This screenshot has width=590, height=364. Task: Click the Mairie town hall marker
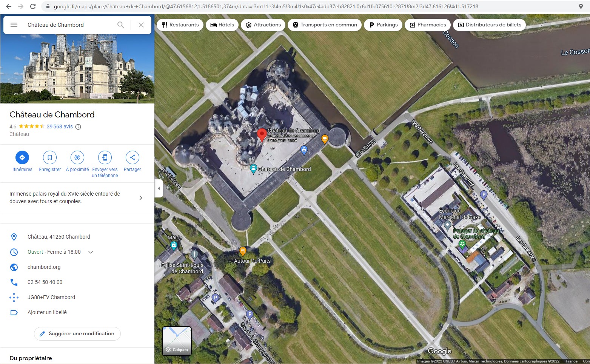(x=174, y=246)
